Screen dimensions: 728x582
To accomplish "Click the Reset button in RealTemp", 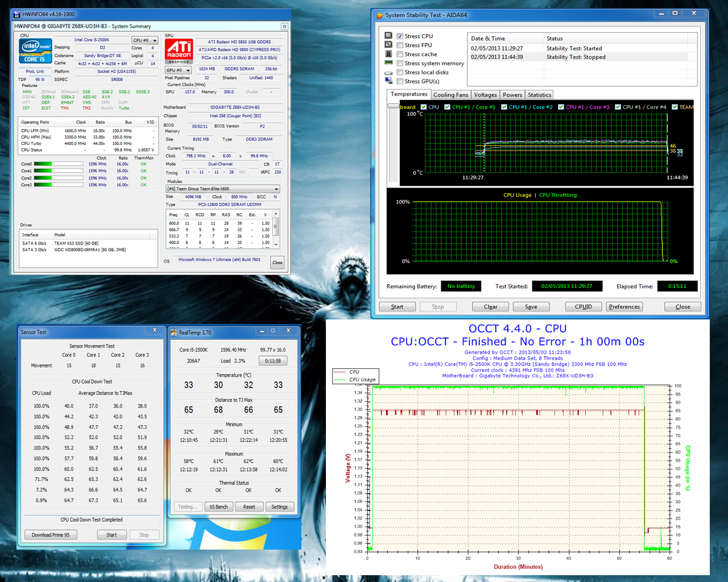I will [249, 507].
